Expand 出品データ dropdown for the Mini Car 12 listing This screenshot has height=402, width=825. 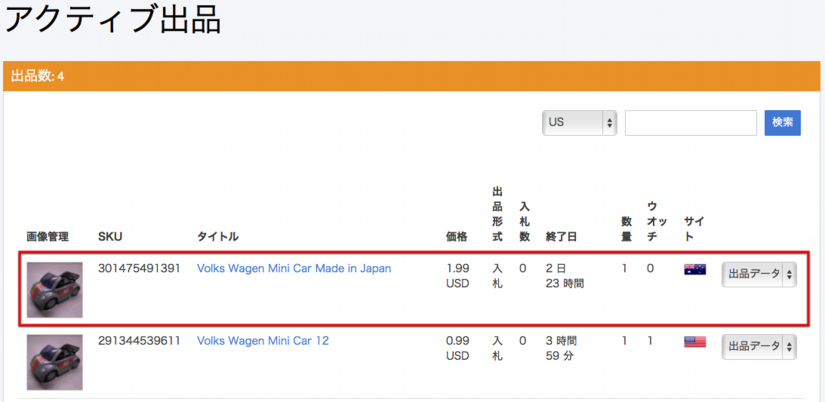coord(759,346)
